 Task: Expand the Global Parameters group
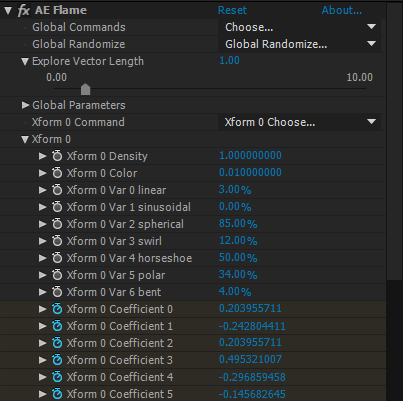(25, 105)
